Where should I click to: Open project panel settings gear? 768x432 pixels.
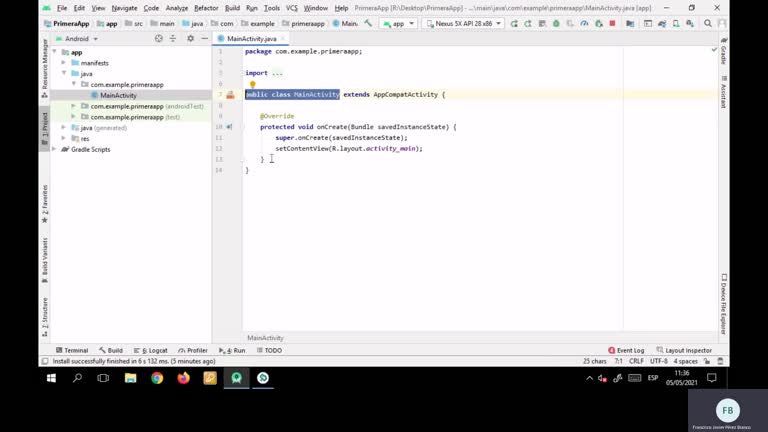[190, 39]
